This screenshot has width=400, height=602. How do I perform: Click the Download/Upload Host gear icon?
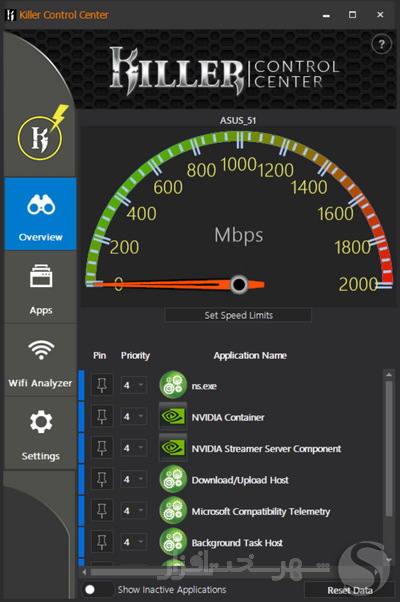tap(173, 480)
